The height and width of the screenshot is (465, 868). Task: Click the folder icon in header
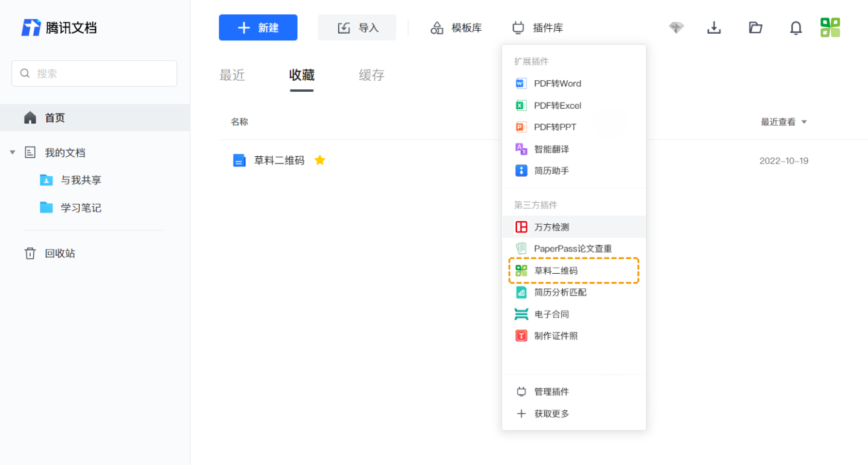[755, 28]
